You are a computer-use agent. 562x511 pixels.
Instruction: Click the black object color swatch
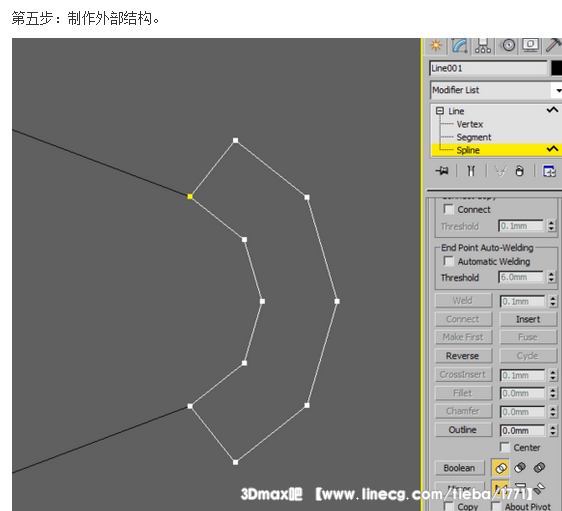pyautogui.click(x=557, y=68)
